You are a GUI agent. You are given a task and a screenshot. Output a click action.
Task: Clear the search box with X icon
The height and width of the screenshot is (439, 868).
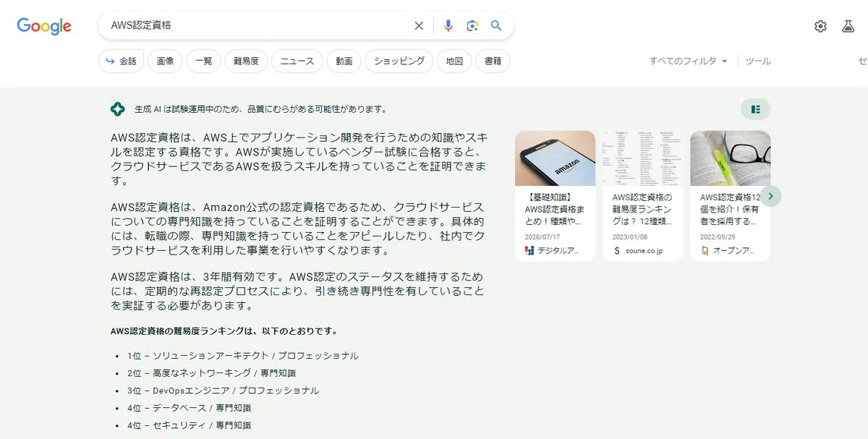pyautogui.click(x=419, y=26)
